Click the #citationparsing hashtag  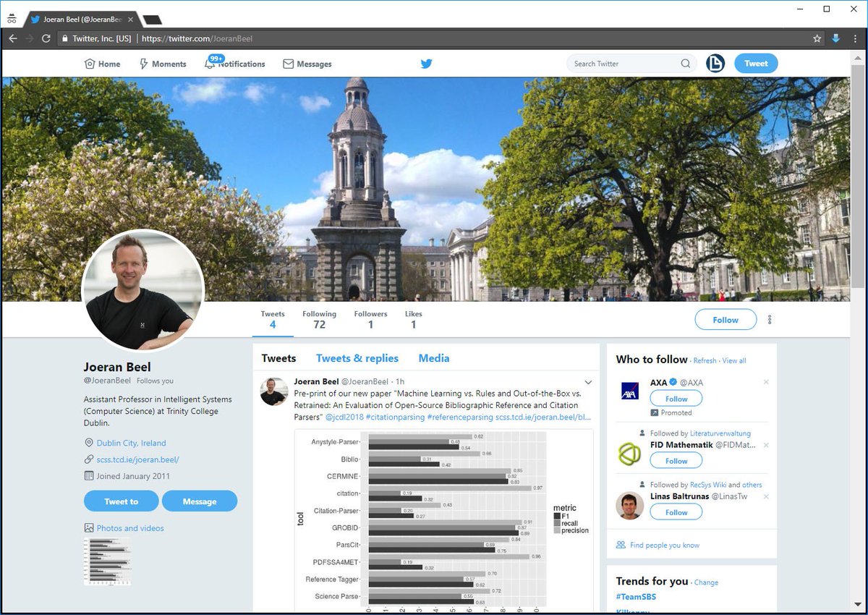pos(395,417)
